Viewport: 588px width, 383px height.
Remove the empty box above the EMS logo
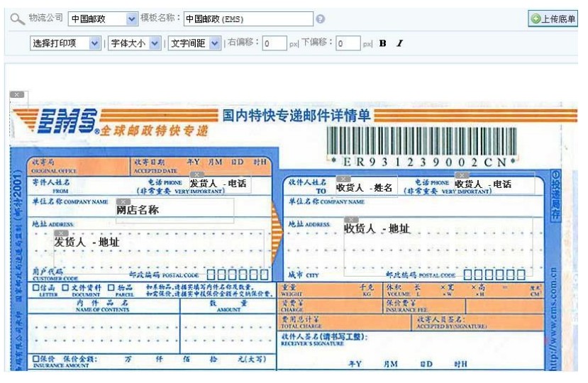16,94
